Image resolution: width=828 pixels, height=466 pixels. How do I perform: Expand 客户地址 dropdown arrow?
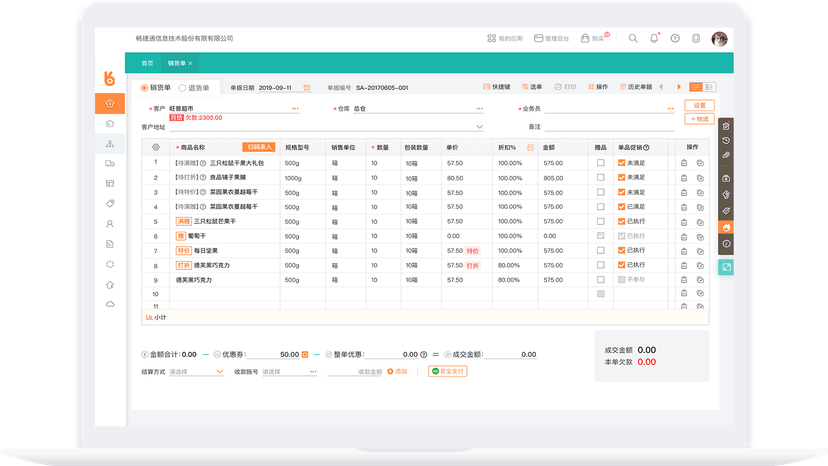click(x=479, y=127)
